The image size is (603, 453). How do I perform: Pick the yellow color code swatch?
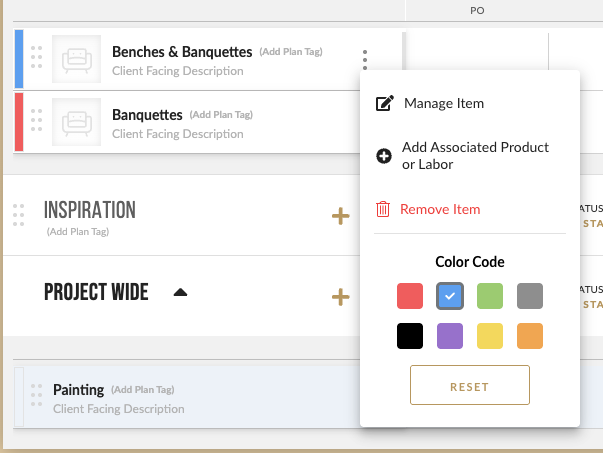[x=490, y=336]
